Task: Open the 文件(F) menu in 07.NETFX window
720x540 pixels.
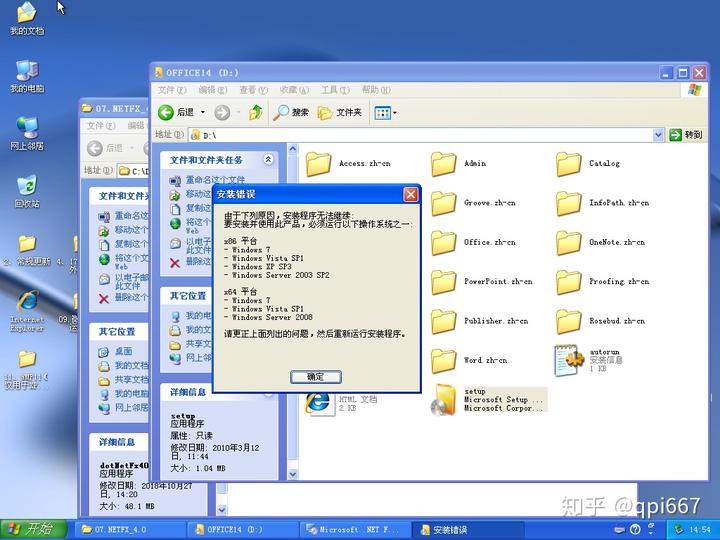Action: 101,126
